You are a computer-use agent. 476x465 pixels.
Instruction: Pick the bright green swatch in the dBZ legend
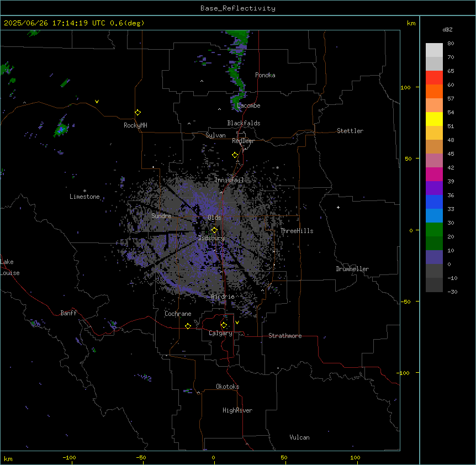pyautogui.click(x=434, y=230)
